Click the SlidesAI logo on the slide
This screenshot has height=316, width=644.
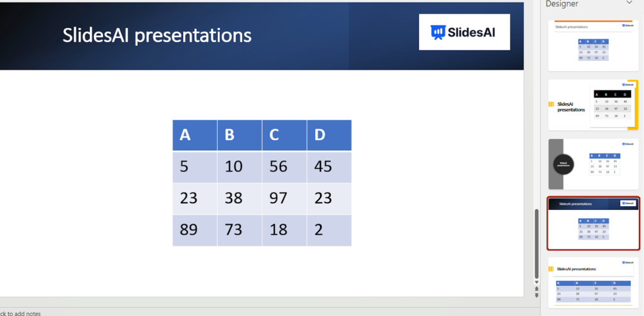coord(464,32)
